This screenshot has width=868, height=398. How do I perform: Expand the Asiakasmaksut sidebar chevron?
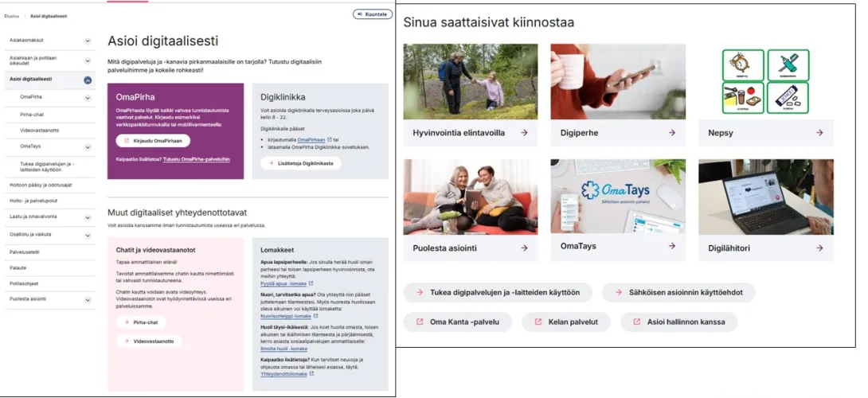[88, 41]
